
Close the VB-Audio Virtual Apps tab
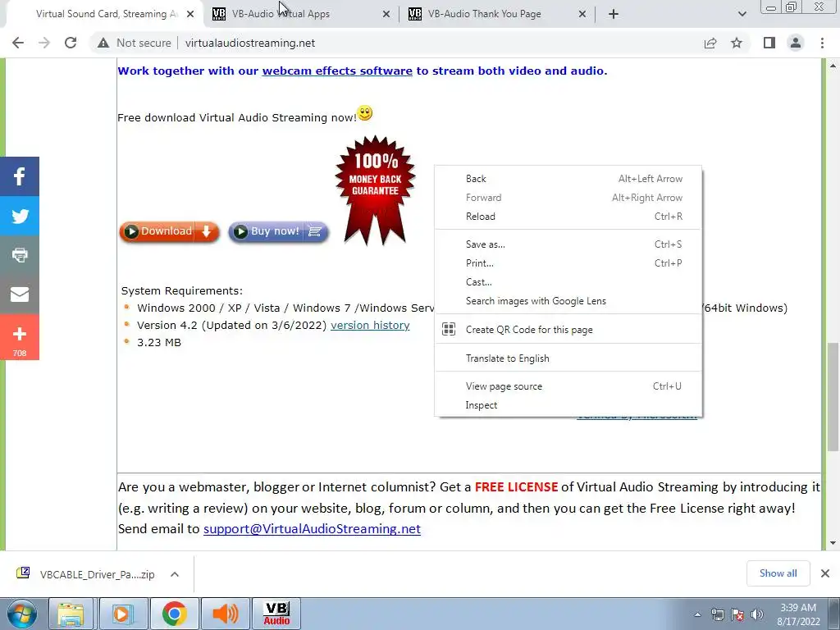386,15
